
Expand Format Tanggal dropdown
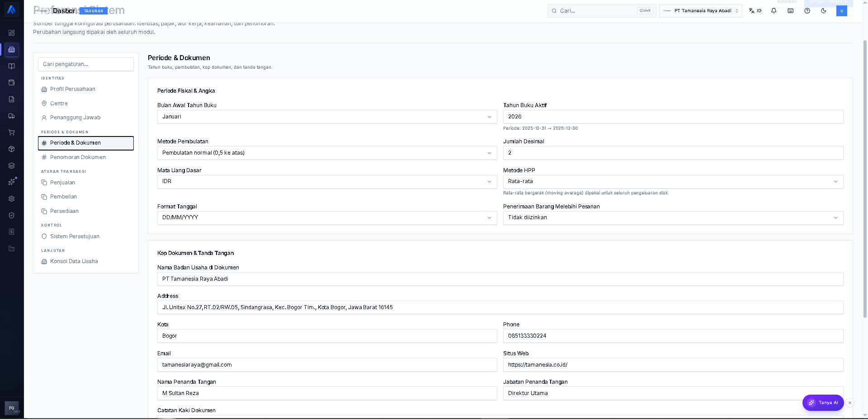pos(327,217)
